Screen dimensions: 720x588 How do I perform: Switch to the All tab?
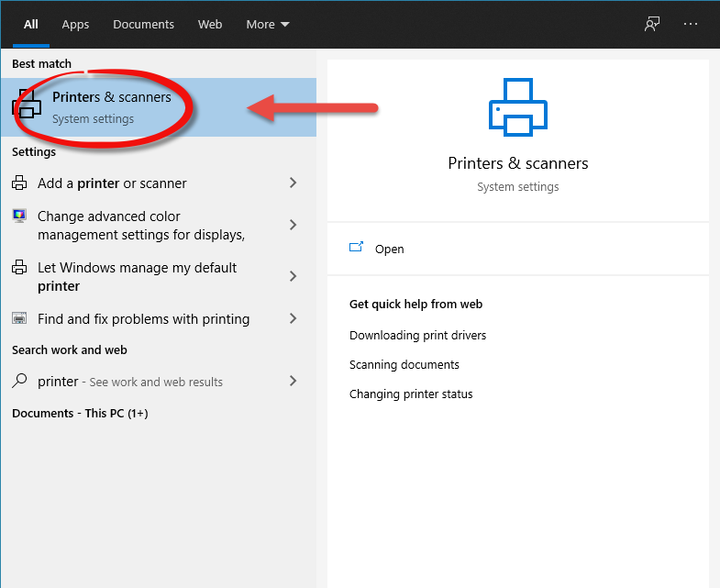(31, 25)
